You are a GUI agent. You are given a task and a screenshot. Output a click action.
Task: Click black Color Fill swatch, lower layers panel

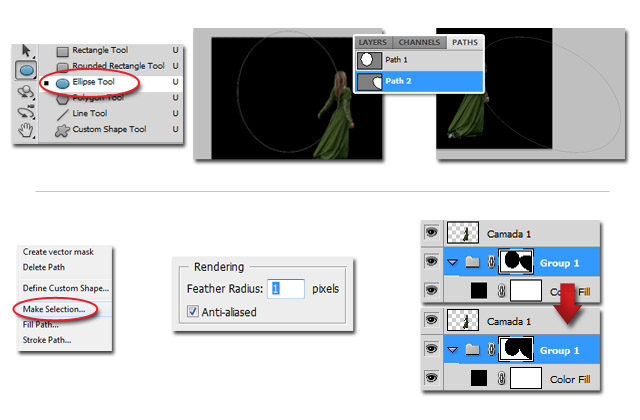tap(479, 378)
